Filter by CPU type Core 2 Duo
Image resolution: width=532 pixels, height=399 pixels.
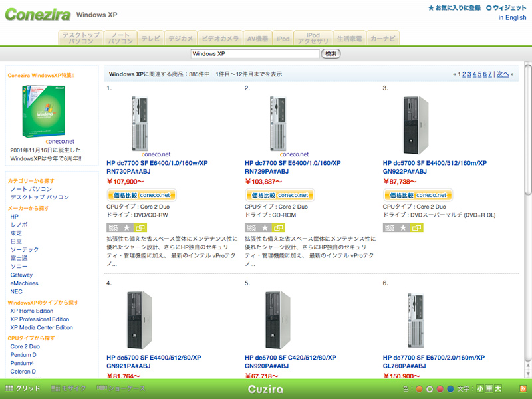(25, 346)
